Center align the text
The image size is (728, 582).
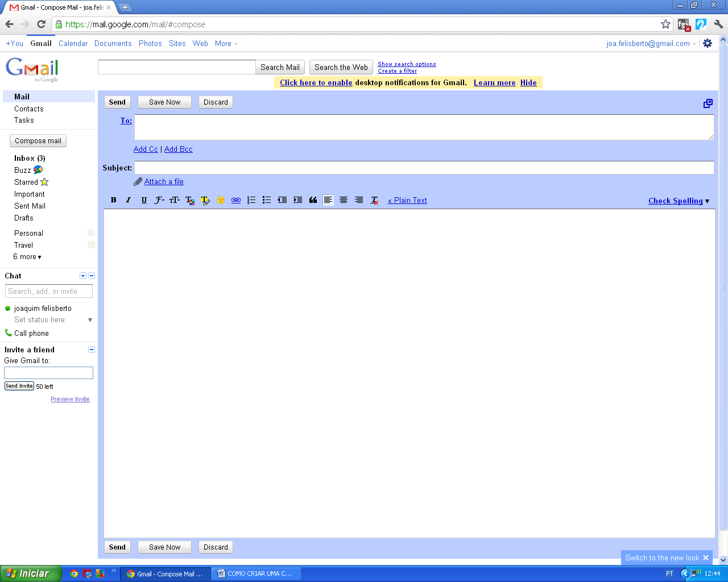tap(344, 200)
